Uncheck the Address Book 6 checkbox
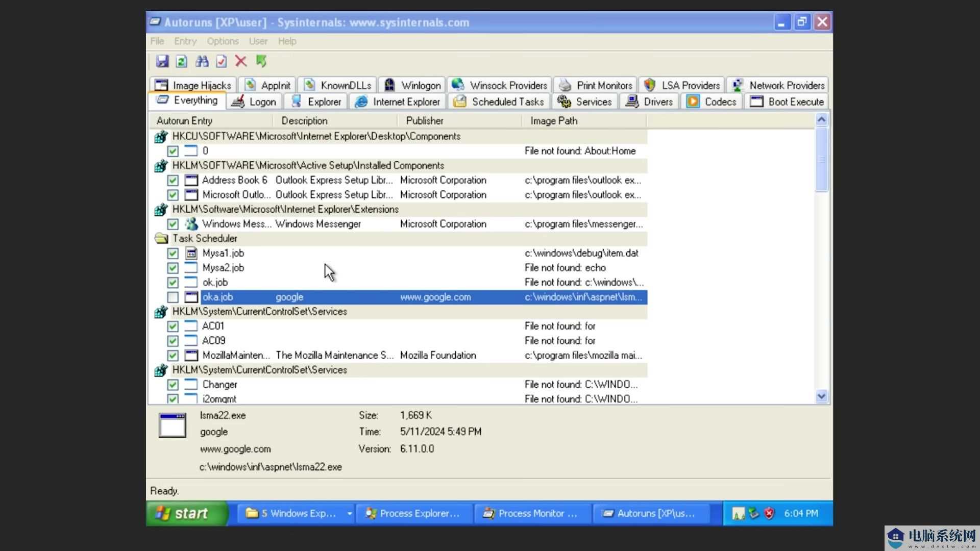Viewport: 980px width, 551px height. tap(173, 180)
